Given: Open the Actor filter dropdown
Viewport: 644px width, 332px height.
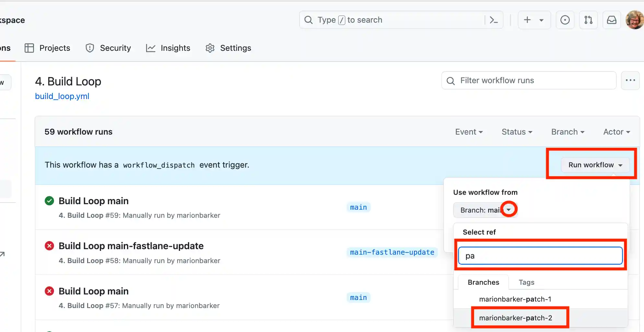Looking at the screenshot, I should click(616, 132).
